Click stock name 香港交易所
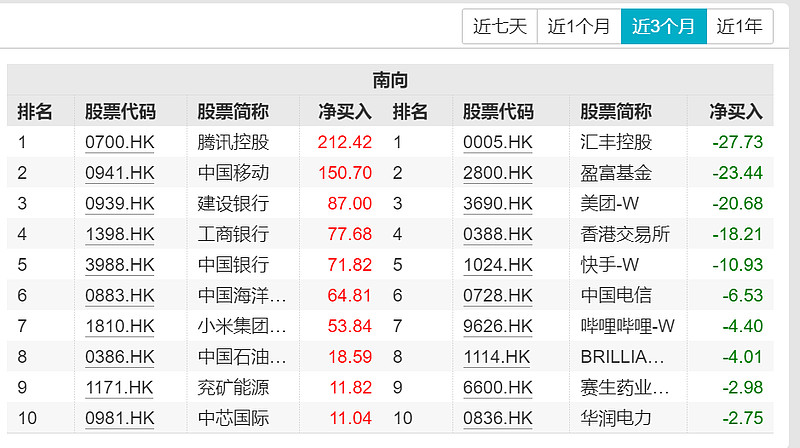This screenshot has height=448, width=800. pos(625,234)
